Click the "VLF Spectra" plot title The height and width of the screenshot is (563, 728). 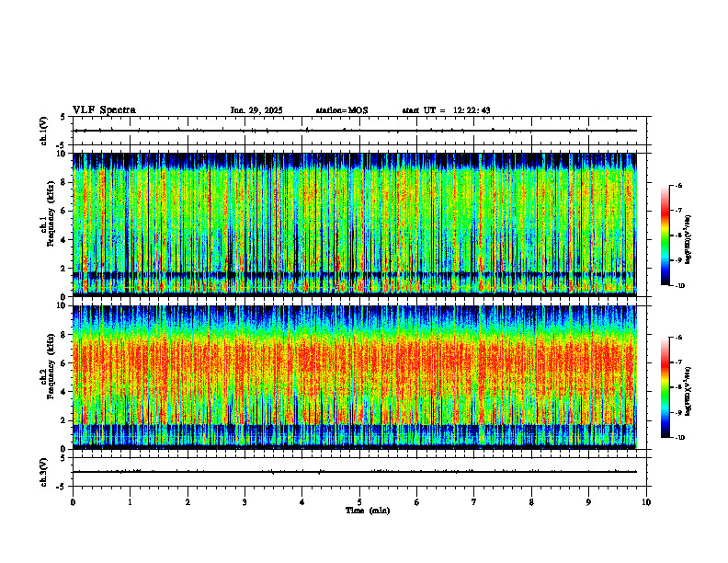click(104, 110)
